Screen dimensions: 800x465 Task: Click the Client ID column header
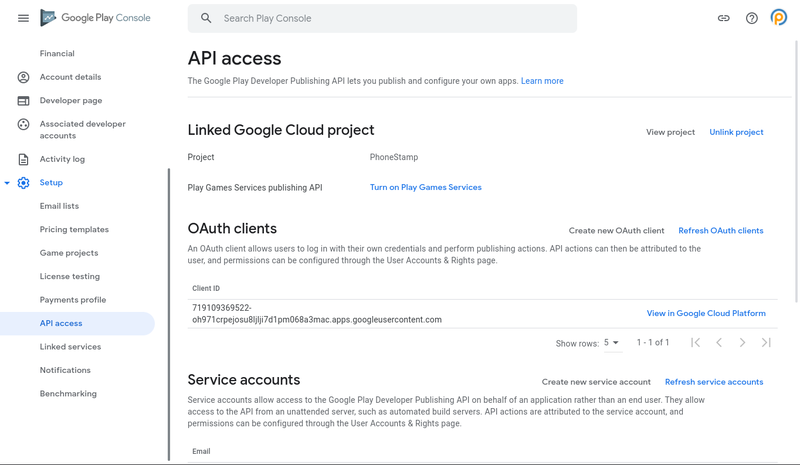[206, 288]
